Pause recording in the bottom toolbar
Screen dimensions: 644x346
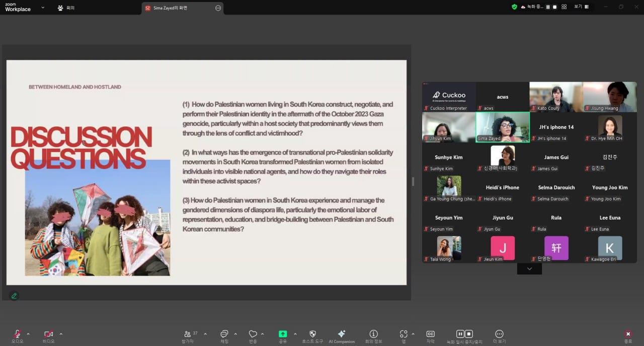point(460,334)
